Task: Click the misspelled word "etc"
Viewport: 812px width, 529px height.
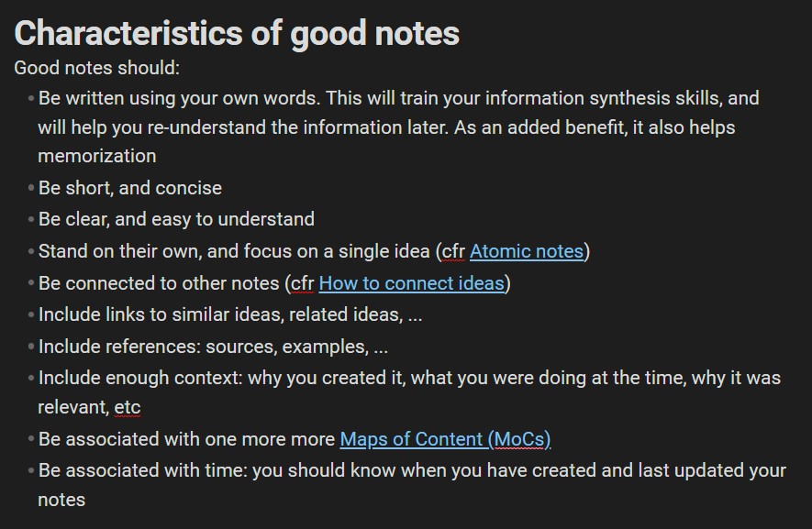Action: 128,407
